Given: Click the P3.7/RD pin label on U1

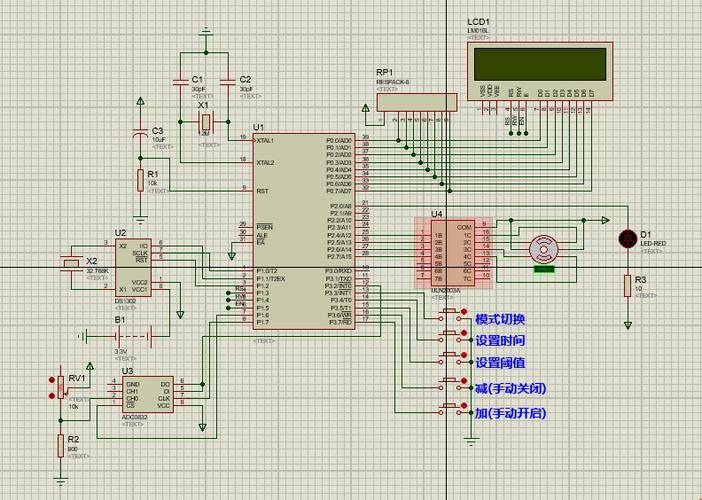Looking at the screenshot, I should pos(341,322).
